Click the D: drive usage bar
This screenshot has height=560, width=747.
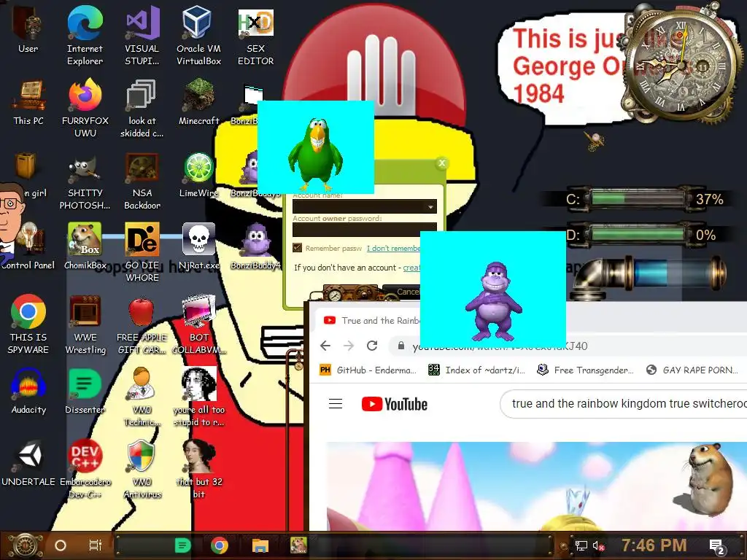pyautogui.click(x=638, y=235)
